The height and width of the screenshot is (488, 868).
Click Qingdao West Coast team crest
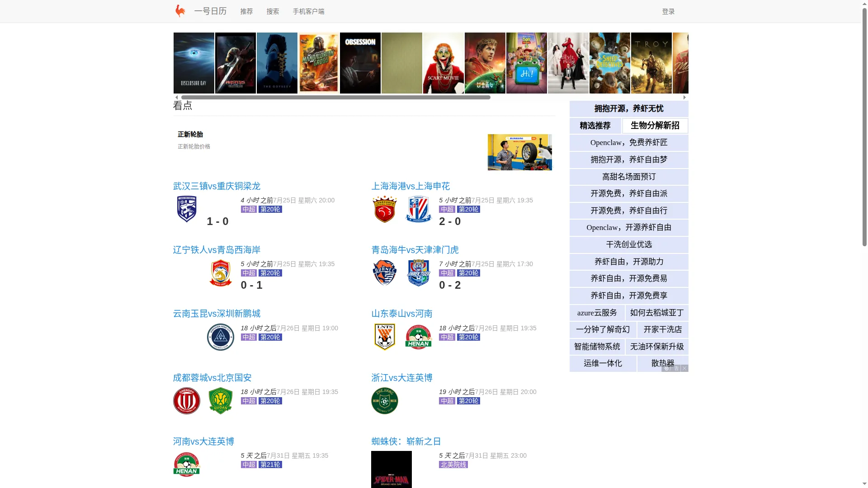(x=221, y=273)
